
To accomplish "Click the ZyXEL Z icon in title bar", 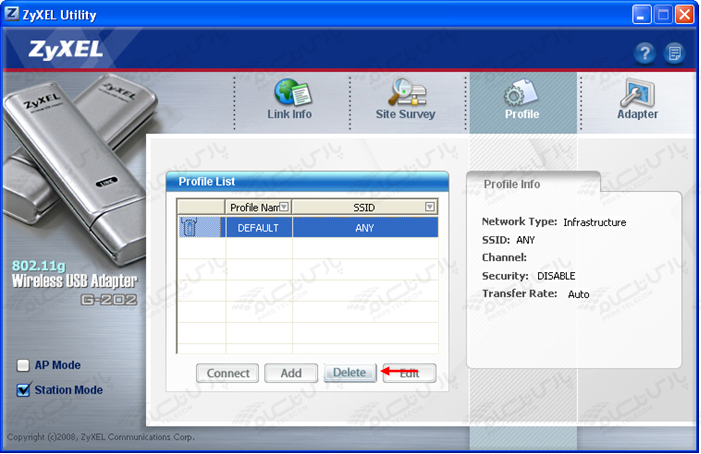I will pos(12,14).
